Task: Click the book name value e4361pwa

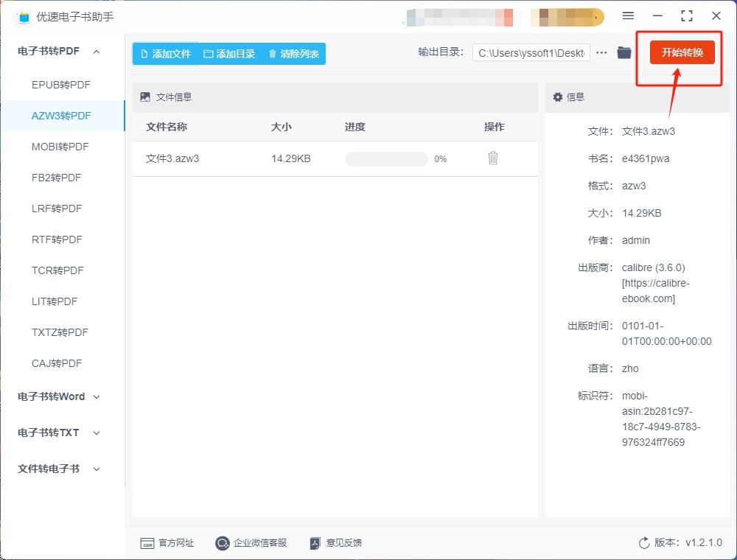Action: click(x=646, y=159)
